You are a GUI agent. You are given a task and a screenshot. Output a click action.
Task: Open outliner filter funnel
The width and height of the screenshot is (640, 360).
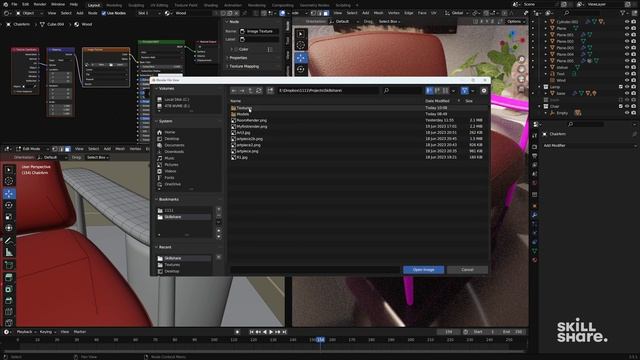(623, 13)
